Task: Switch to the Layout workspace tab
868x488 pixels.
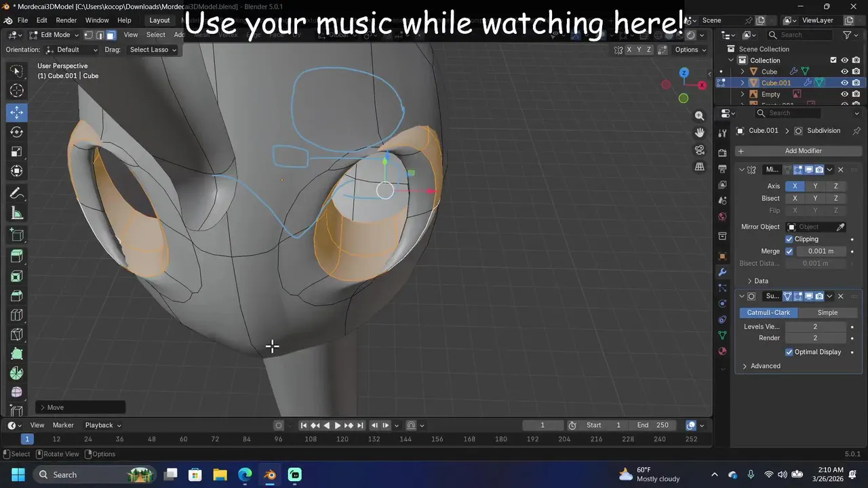Action: [x=159, y=20]
